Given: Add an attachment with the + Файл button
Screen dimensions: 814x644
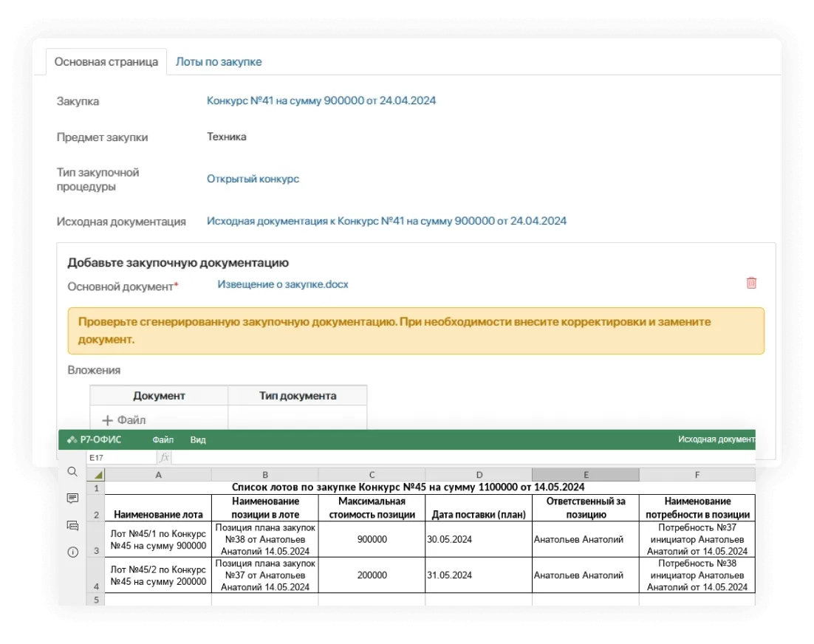Looking at the screenshot, I should 124,420.
